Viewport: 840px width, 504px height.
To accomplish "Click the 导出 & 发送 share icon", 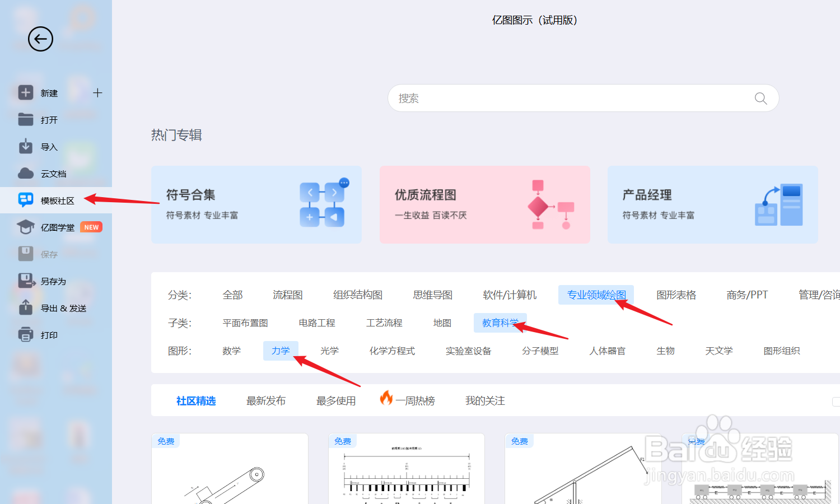I will click(26, 307).
